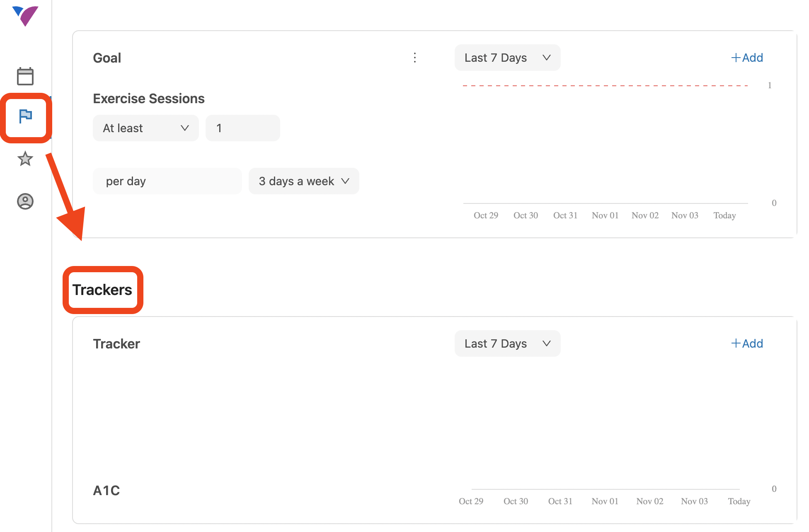
Task: Click +Add in the Tracker card
Action: pos(747,343)
